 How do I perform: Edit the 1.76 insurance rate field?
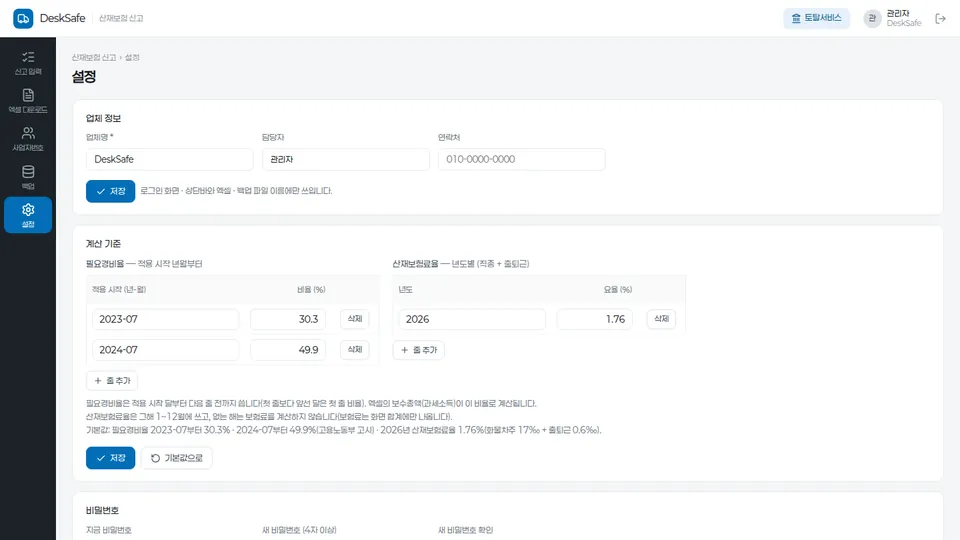[x=594, y=319]
